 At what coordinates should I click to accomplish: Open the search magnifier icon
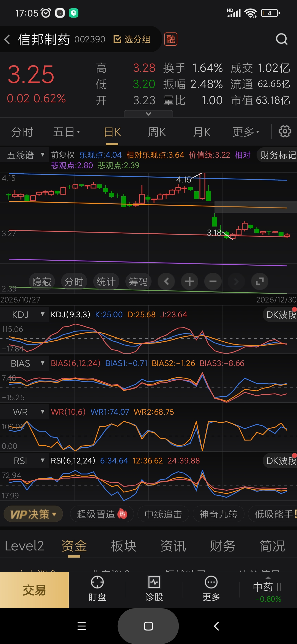point(282,39)
